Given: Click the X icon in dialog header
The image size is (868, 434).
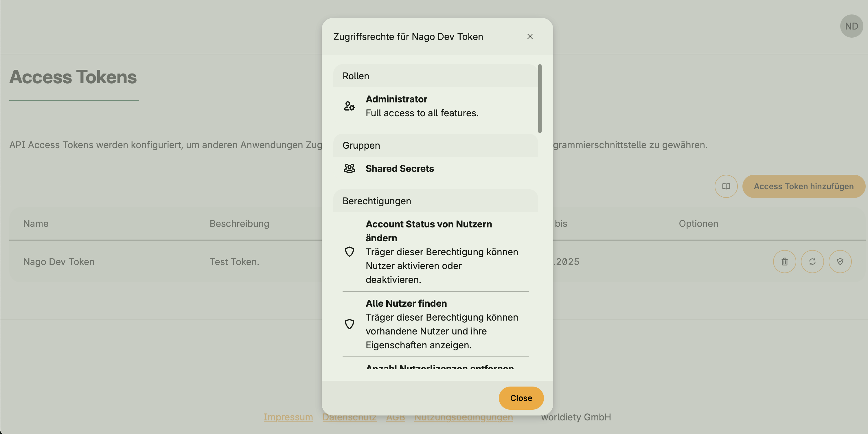Looking at the screenshot, I should coord(530,36).
